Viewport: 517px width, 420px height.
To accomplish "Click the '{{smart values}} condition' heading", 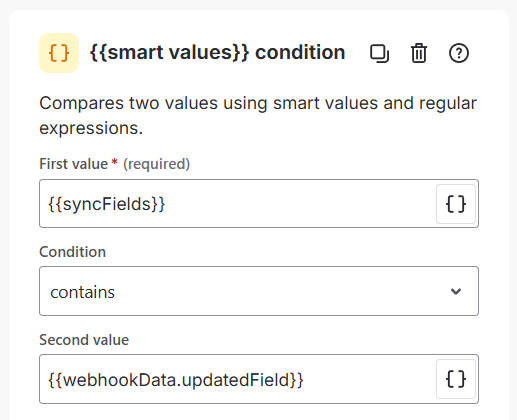I will tap(217, 53).
